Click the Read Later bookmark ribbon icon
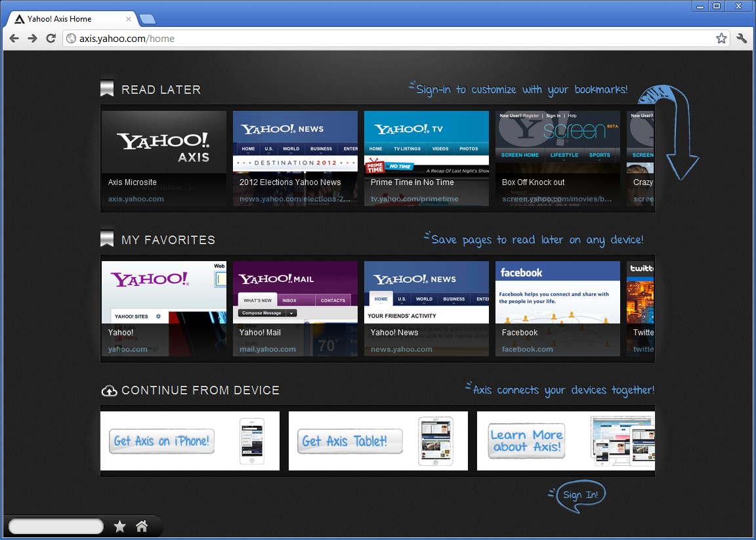This screenshot has height=540, width=756. (x=107, y=89)
